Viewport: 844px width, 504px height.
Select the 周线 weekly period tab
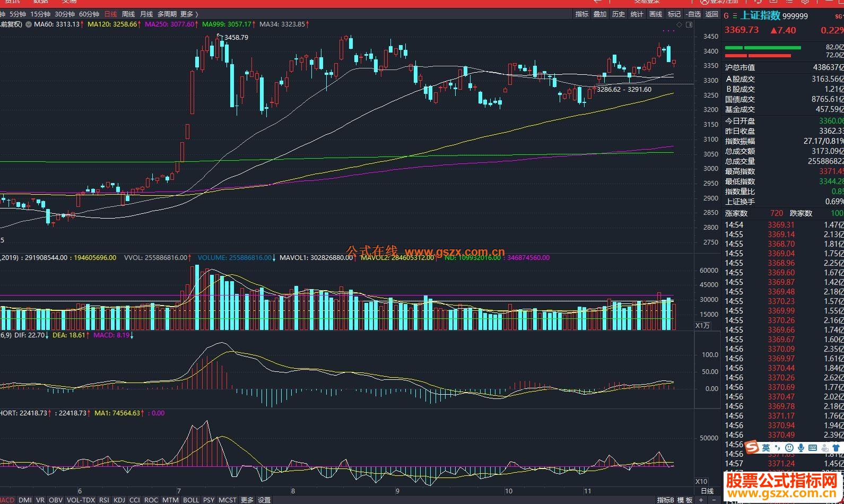pyautogui.click(x=128, y=14)
